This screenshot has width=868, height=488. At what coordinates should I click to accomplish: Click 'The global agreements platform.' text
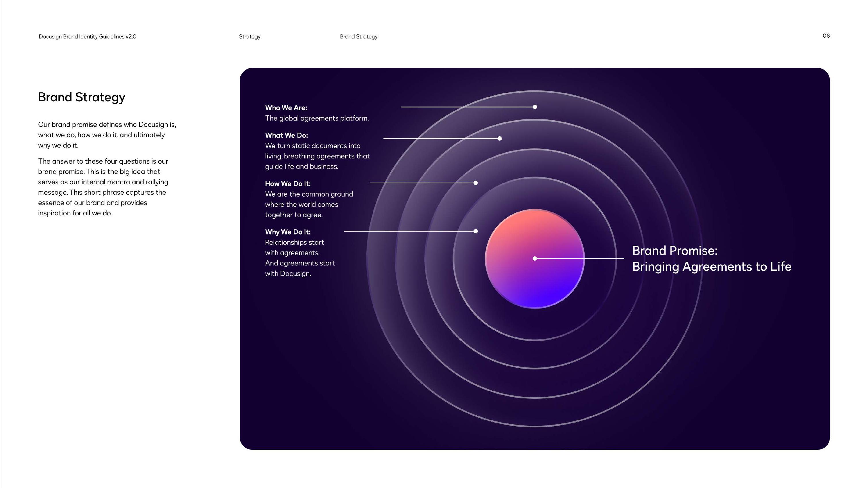tap(317, 118)
